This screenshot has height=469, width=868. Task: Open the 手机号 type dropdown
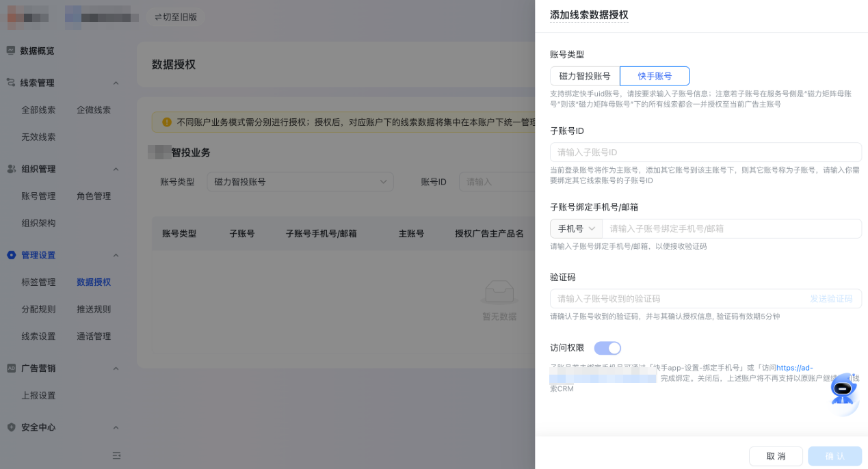pyautogui.click(x=576, y=228)
